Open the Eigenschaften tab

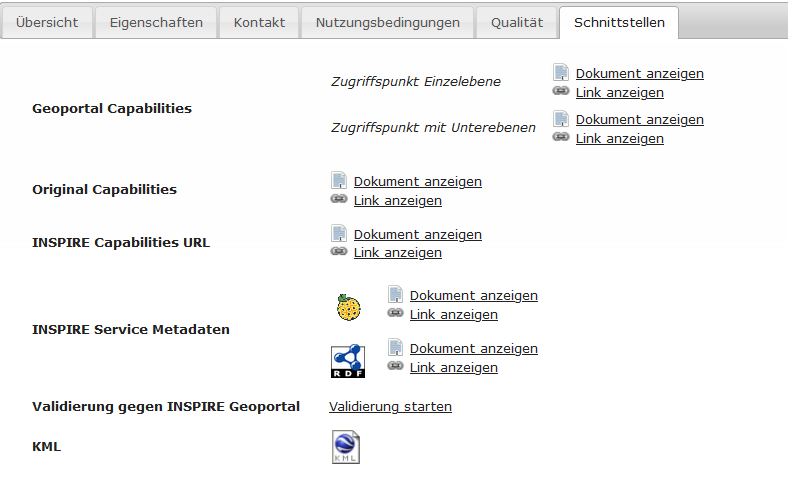coord(156,23)
